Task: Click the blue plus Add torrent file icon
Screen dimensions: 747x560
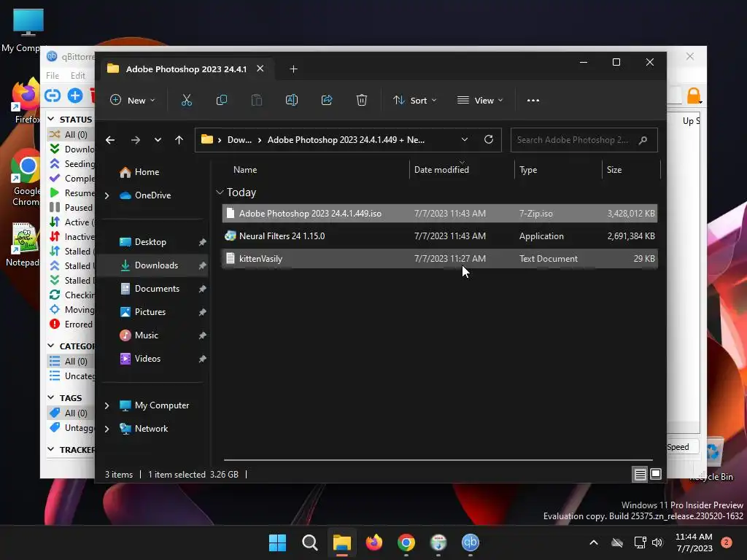Action: (75, 96)
